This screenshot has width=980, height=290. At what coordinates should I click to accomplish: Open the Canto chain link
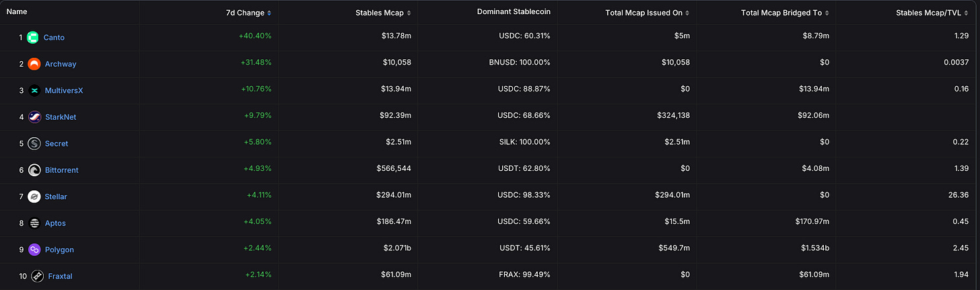[55, 38]
